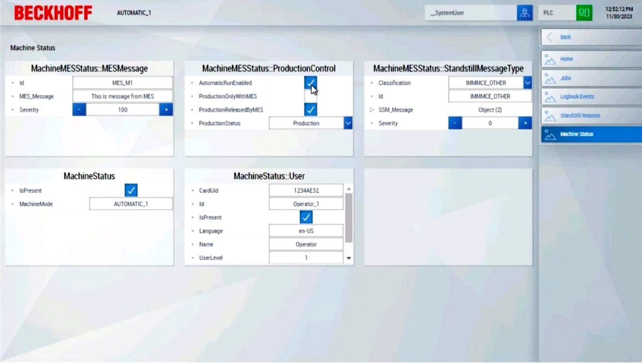Click the StandStill Reasons navigation icon
Viewport: 642px width, 364px height.
[x=550, y=116]
